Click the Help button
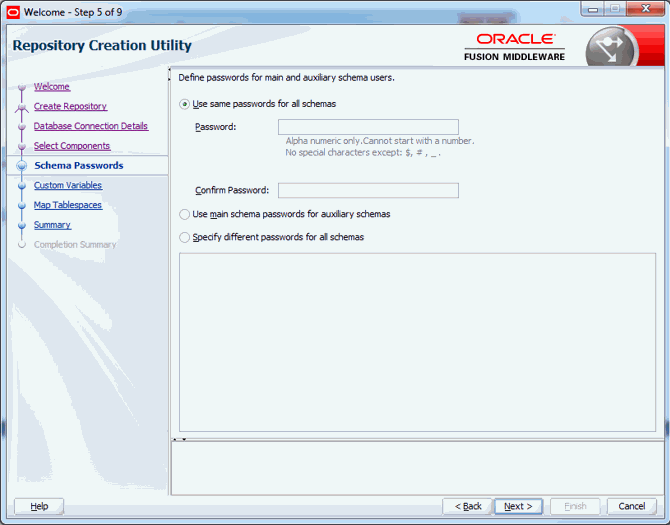 coord(39,506)
